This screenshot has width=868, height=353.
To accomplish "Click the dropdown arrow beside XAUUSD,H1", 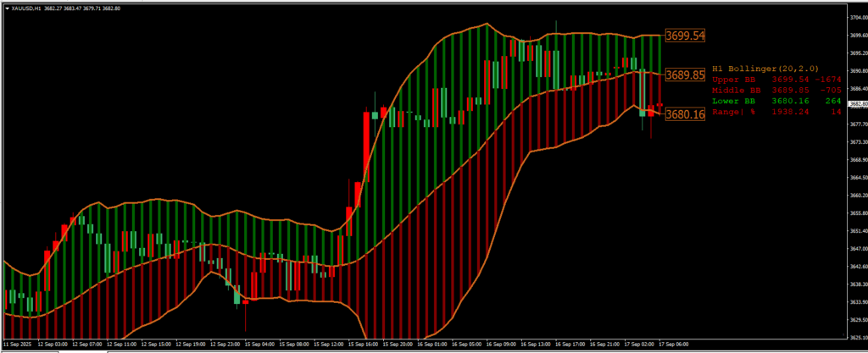I will pyautogui.click(x=5, y=8).
